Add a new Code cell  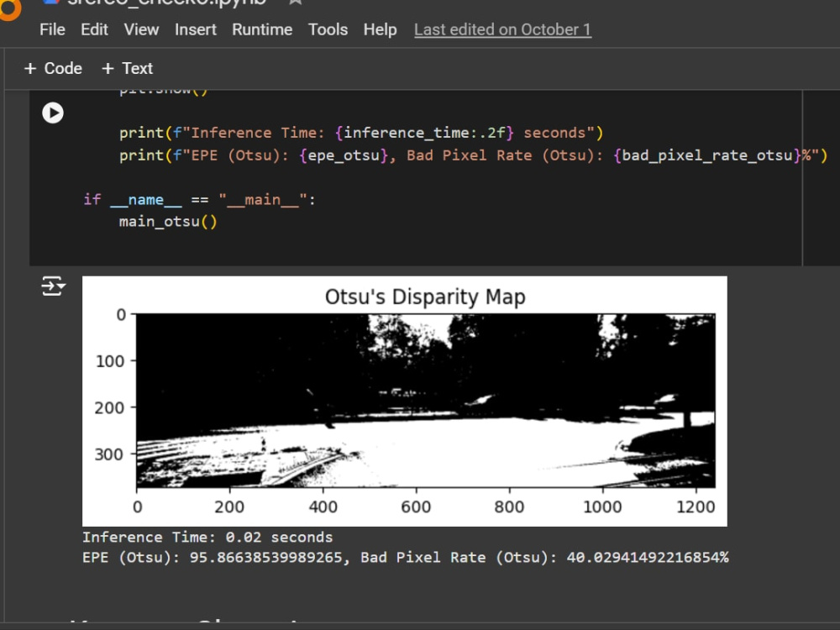53,69
